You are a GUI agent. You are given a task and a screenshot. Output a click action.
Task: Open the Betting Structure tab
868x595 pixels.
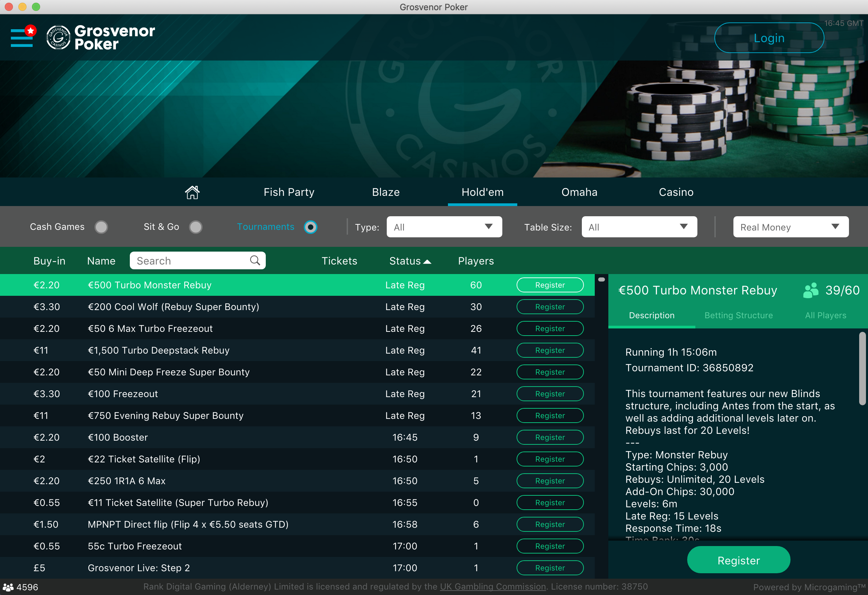[739, 316]
